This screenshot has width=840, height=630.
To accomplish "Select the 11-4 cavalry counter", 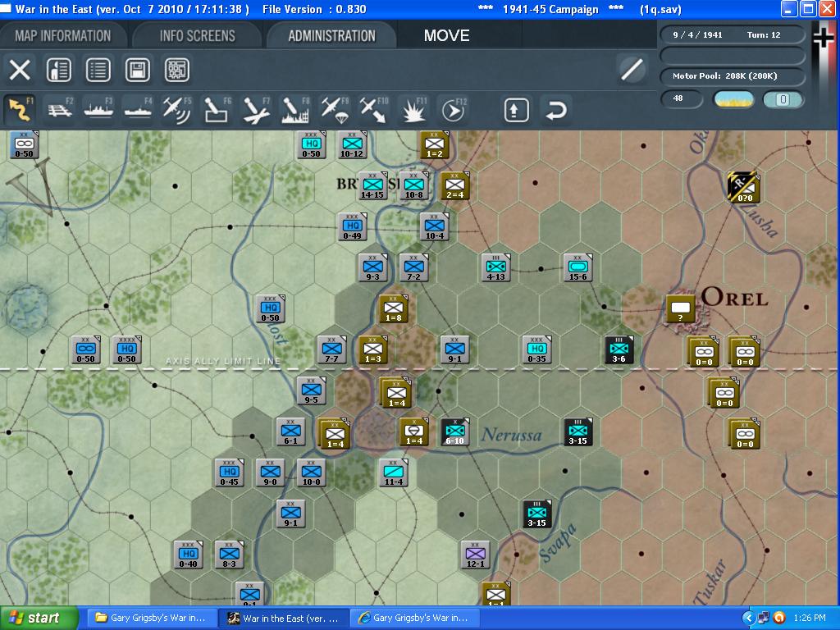I will [x=393, y=473].
